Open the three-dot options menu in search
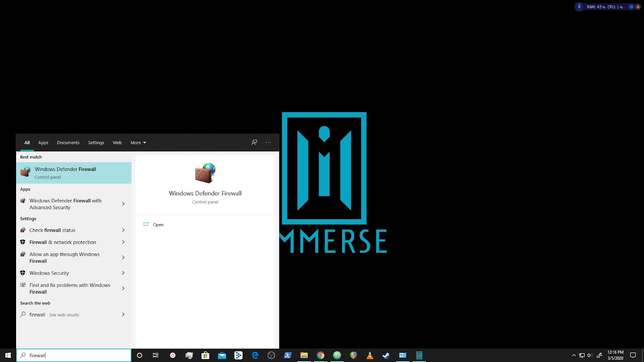 pyautogui.click(x=268, y=142)
